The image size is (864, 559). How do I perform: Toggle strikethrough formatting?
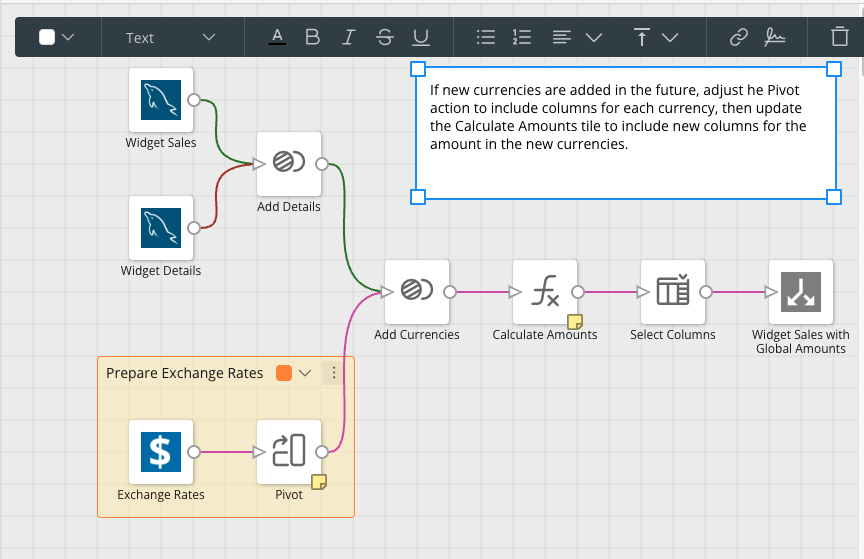click(385, 37)
